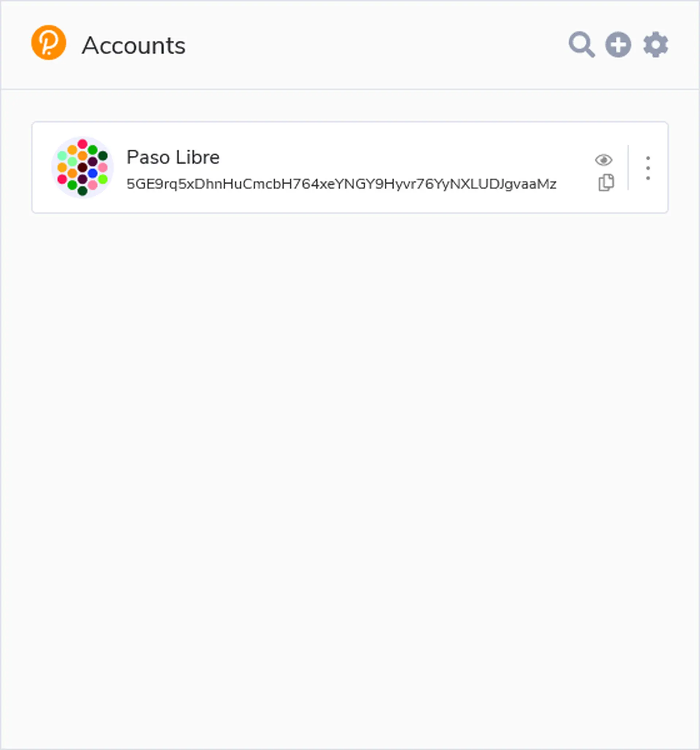Select the Paso Libre account name
Screen dimensions: 700x750
point(173,157)
